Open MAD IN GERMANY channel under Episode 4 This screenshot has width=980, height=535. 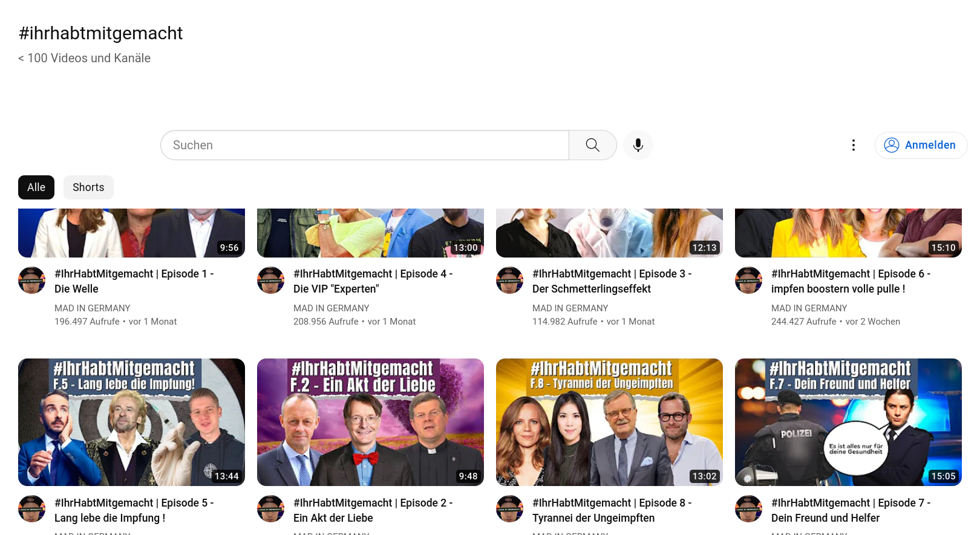[x=332, y=308]
